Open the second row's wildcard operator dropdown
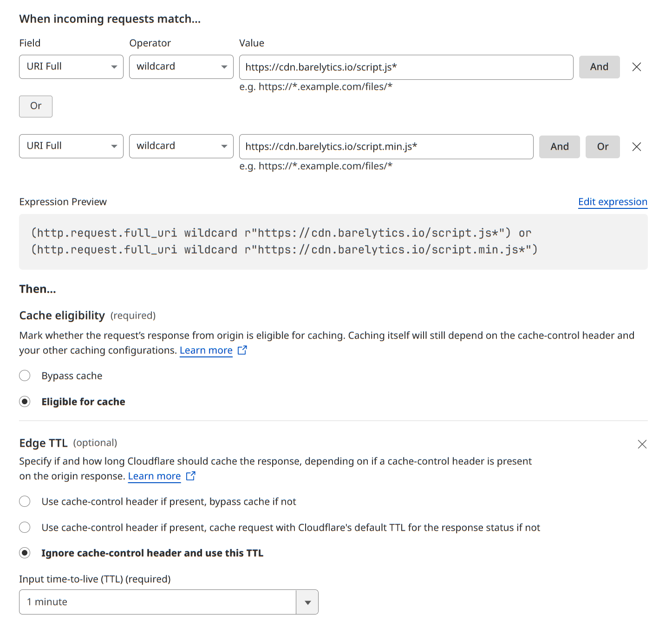The width and height of the screenshot is (672, 621). [x=181, y=146]
